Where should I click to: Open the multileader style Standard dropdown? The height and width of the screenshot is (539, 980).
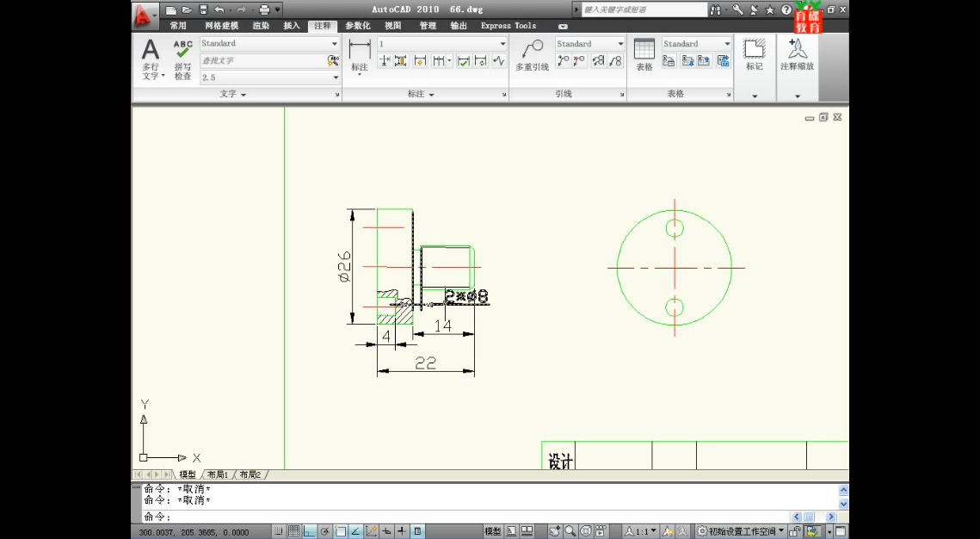pos(620,44)
